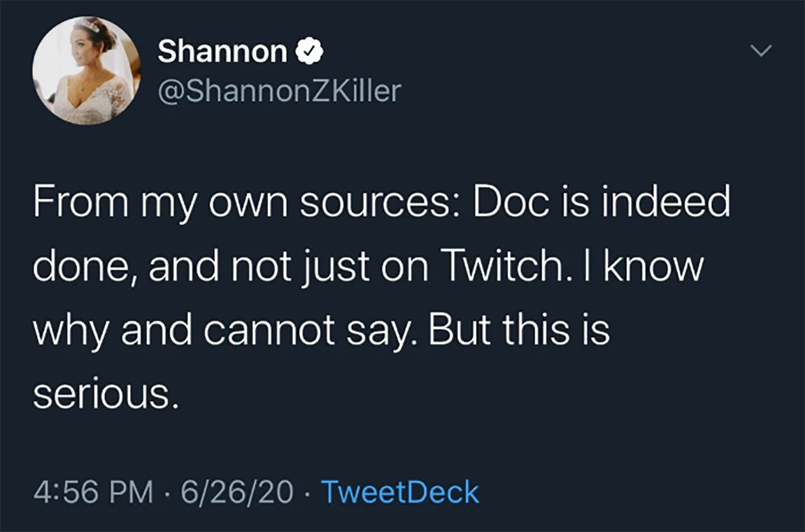Click the words "But this is"
This screenshot has height=532, width=805.
519,330
